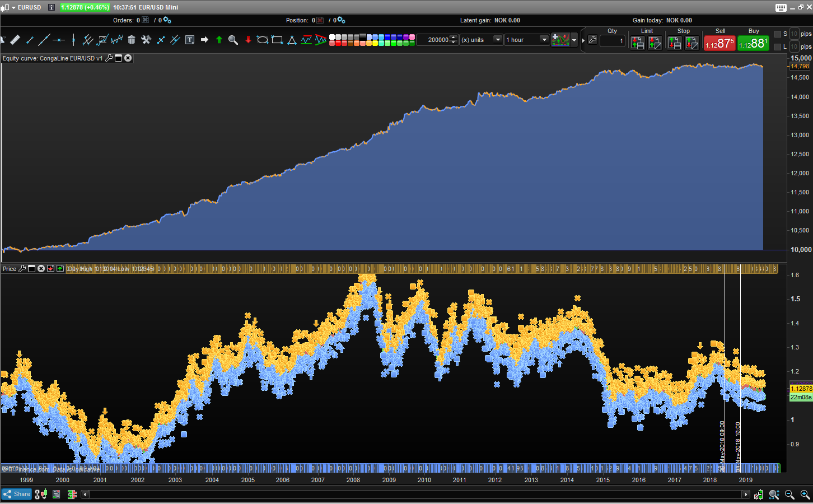The image size is (813, 504).
Task: Select the vertical line drawing tool
Action: click(73, 40)
